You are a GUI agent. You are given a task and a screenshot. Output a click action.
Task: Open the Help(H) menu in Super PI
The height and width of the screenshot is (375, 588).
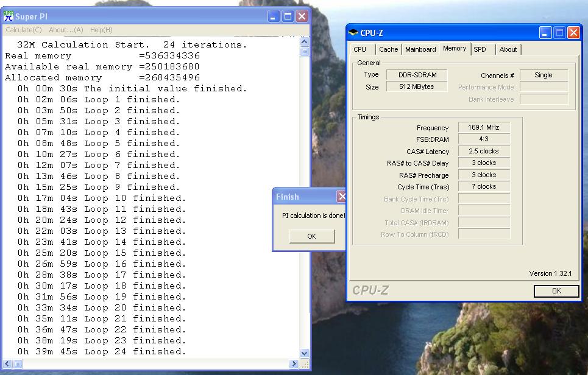pyautogui.click(x=101, y=30)
